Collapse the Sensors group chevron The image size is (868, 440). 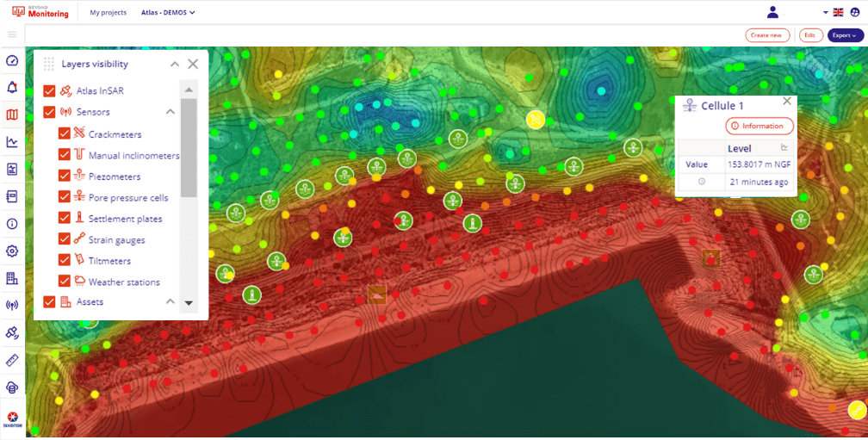tap(170, 112)
